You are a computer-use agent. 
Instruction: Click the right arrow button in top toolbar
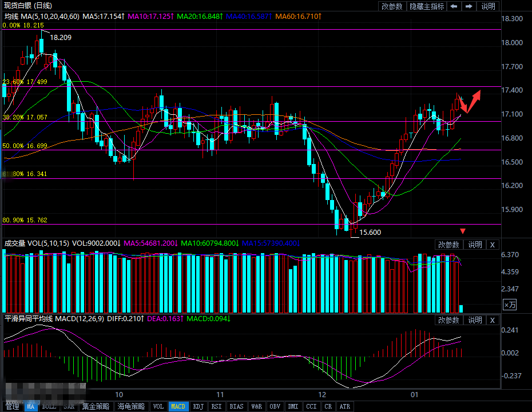click(x=469, y=6)
